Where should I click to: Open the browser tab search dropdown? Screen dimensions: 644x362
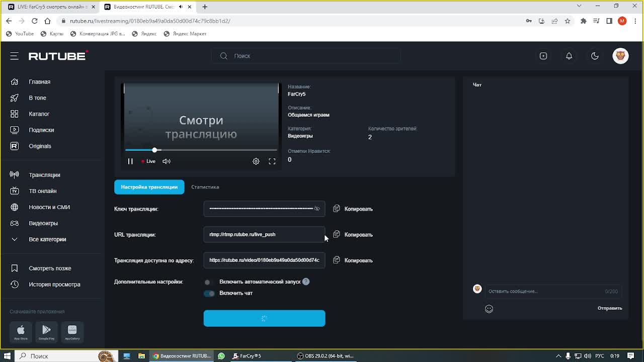(x=579, y=6)
